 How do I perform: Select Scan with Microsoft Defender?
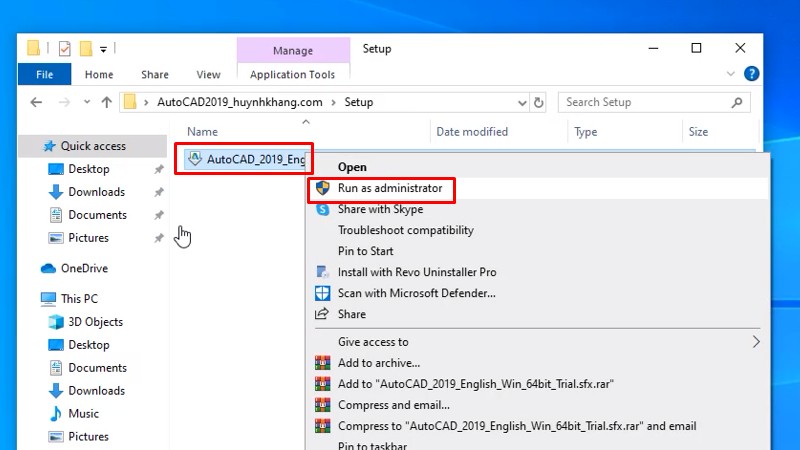(x=416, y=293)
